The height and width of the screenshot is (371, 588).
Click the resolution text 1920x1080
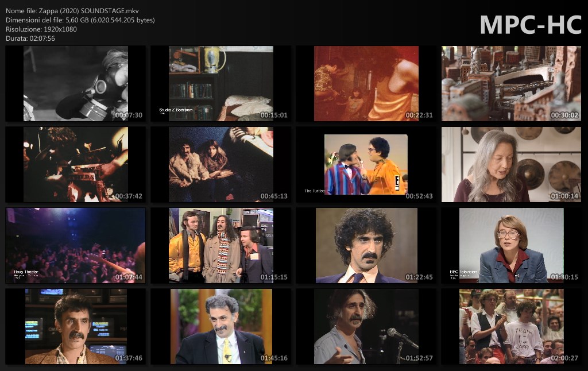pos(41,29)
